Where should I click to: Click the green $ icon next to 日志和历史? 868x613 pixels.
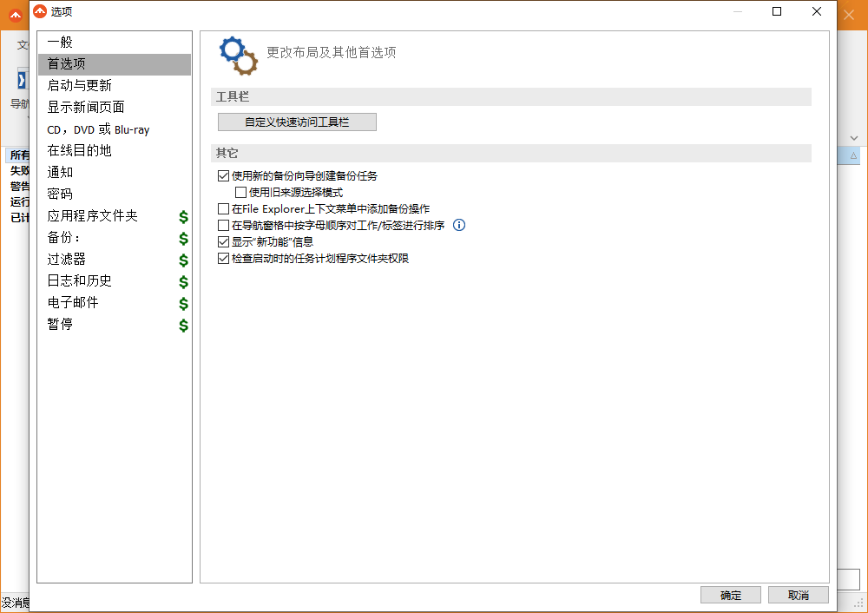182,281
